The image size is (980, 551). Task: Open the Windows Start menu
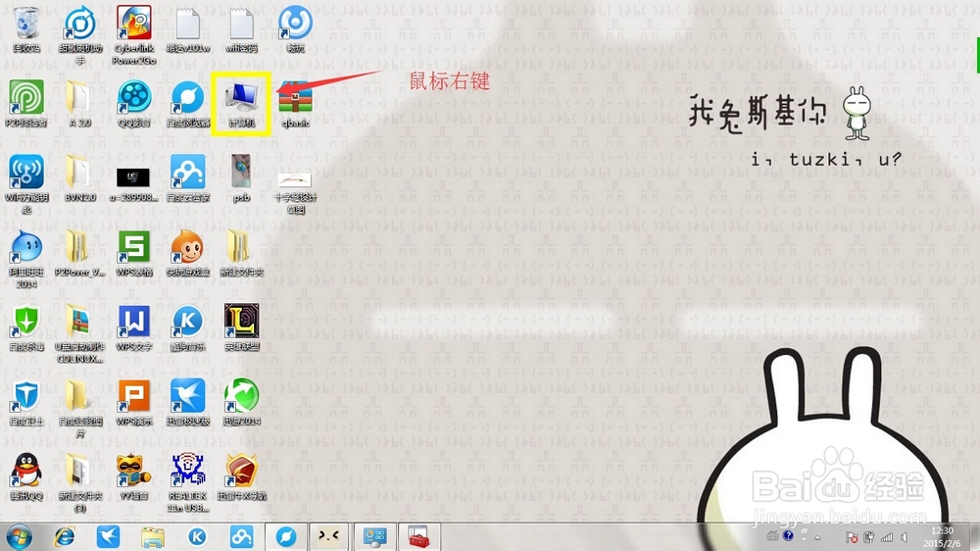click(19, 536)
